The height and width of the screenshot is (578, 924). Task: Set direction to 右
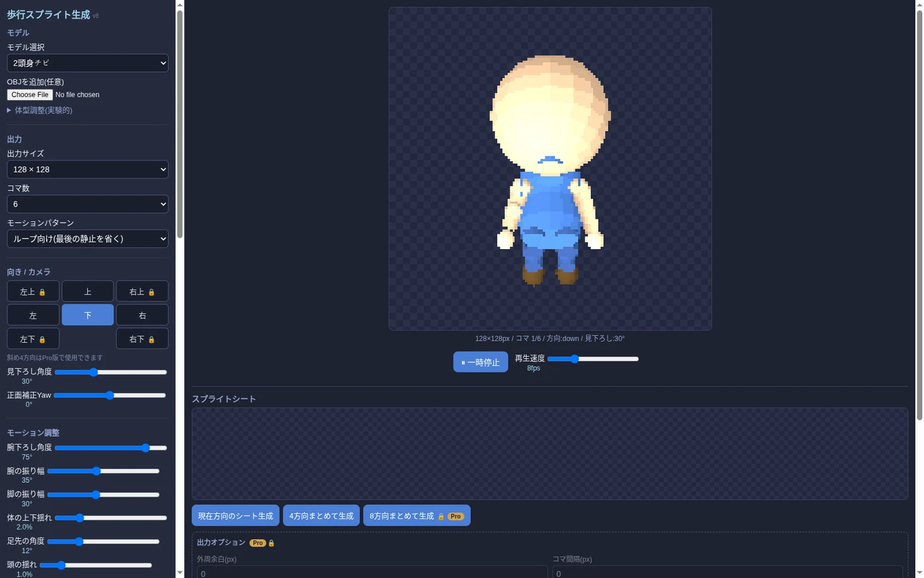(142, 315)
